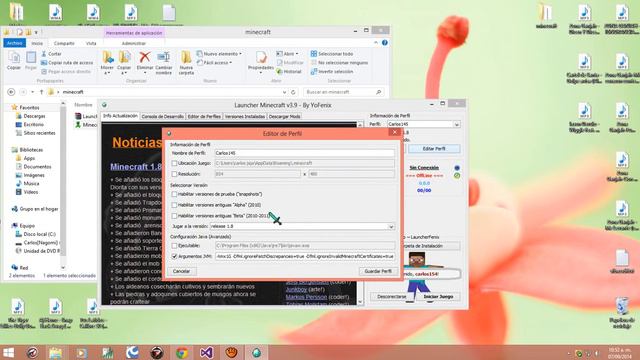Click Seleccionar todo in Explorer ribbon
Viewport: 640px width, 360px height.
tap(331, 54)
